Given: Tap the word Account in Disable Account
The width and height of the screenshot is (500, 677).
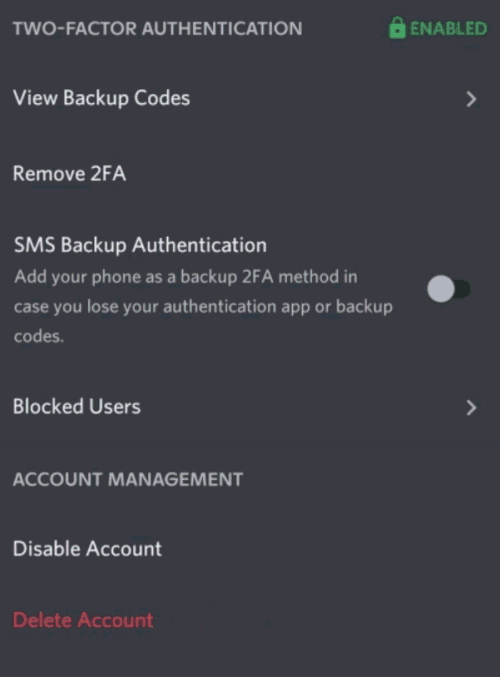Looking at the screenshot, I should (x=124, y=549).
